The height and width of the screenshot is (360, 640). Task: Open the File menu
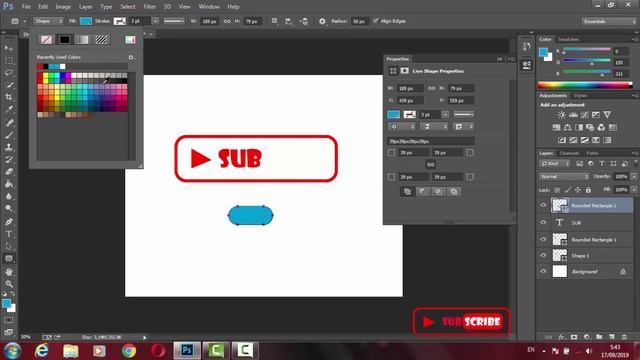pos(26,7)
